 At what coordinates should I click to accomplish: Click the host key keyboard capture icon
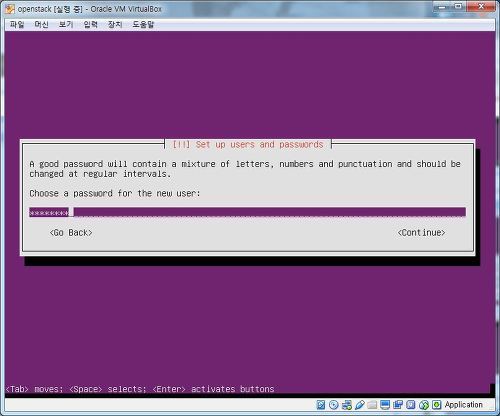[437, 405]
